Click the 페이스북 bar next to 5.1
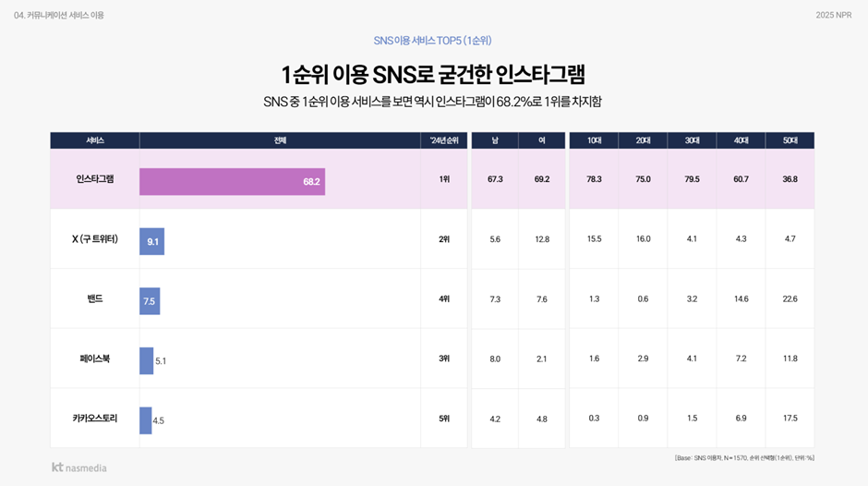The width and height of the screenshot is (868, 486). click(146, 360)
